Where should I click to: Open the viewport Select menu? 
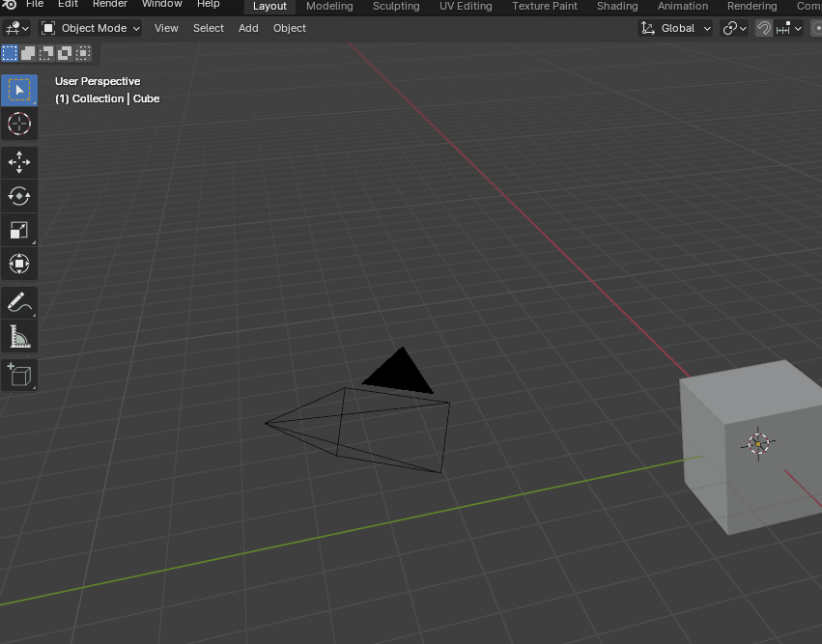(x=208, y=28)
